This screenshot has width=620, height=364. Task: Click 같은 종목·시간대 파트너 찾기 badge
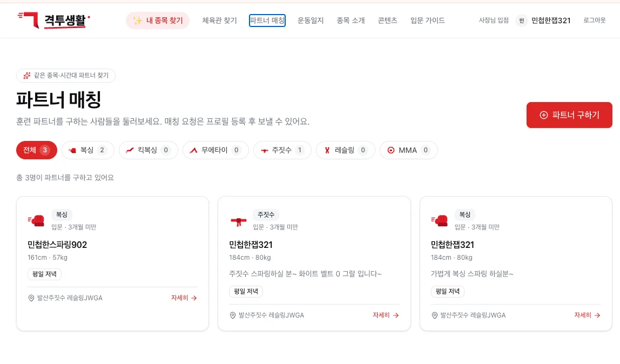pos(66,76)
